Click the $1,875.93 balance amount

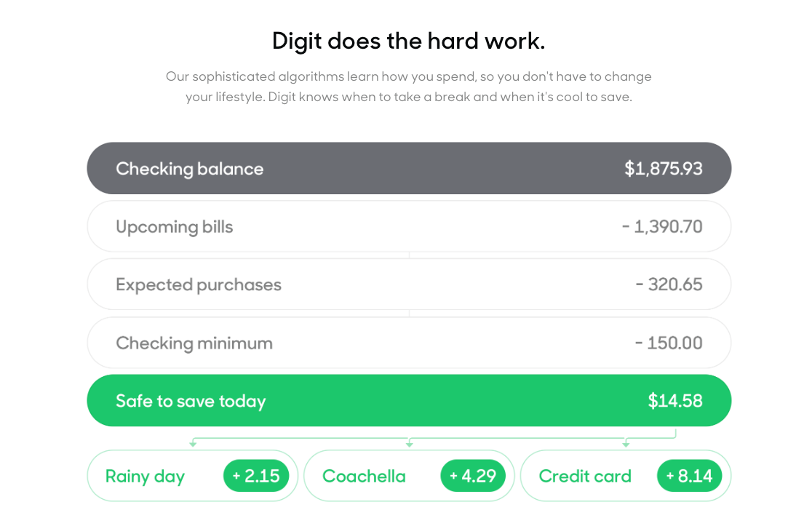[664, 168]
